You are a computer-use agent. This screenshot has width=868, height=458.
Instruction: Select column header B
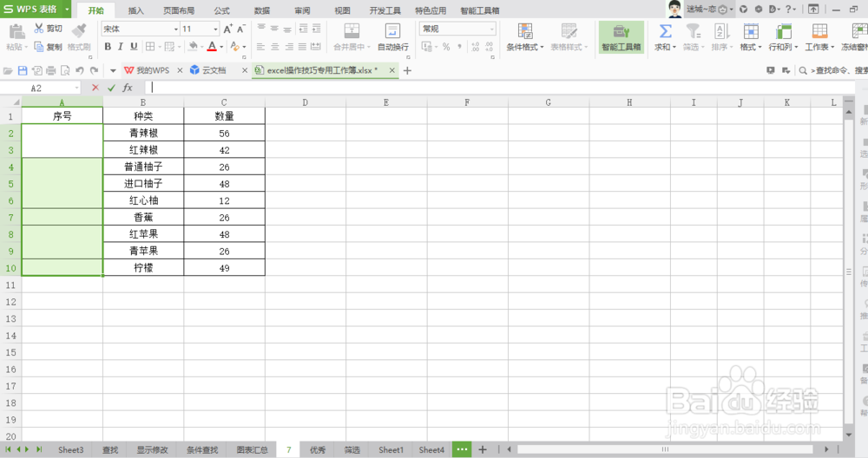click(143, 102)
